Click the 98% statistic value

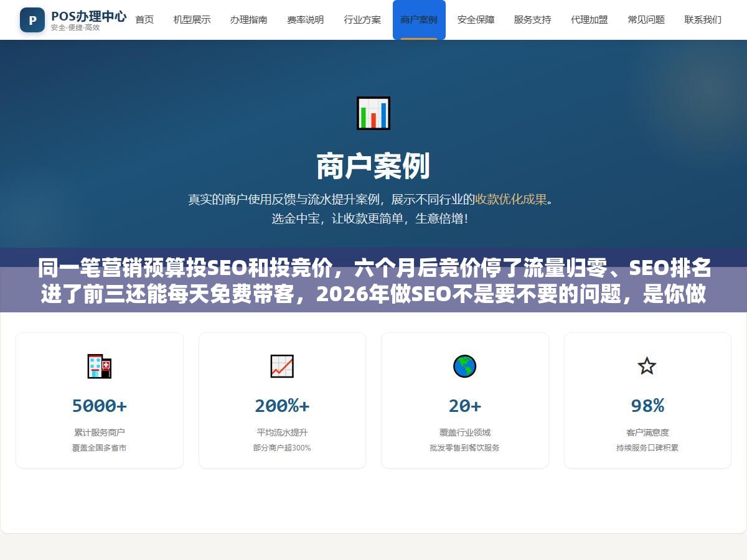pos(647,406)
